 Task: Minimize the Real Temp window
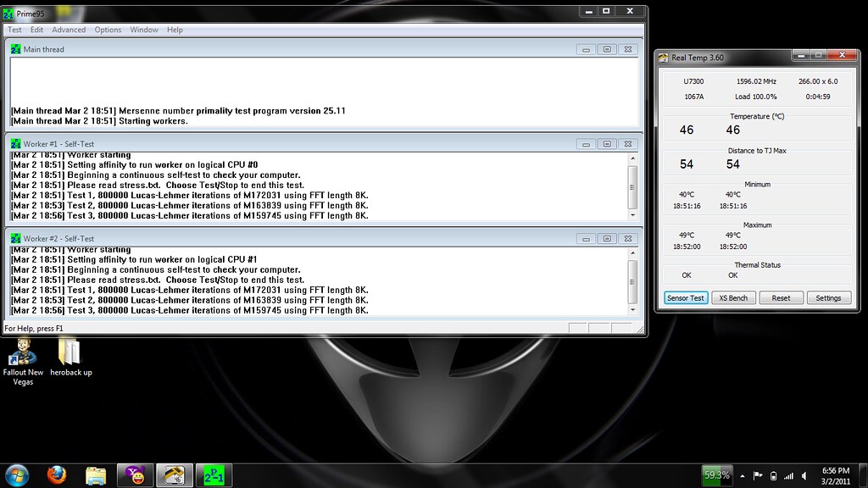800,55
